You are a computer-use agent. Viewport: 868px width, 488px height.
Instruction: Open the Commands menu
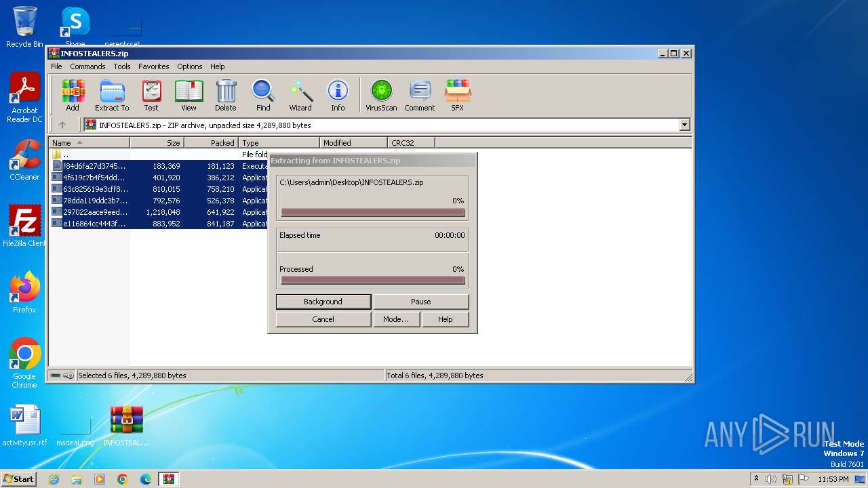[x=87, y=66]
